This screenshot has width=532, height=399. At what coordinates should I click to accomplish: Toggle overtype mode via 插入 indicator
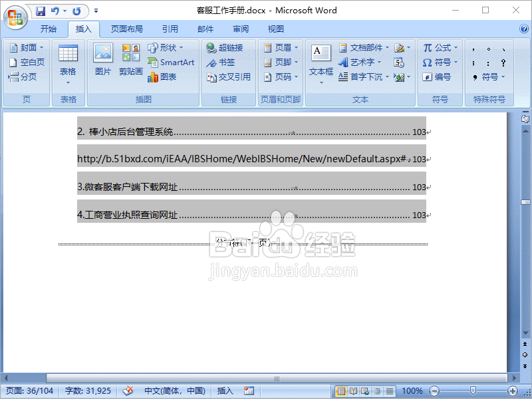(x=224, y=391)
